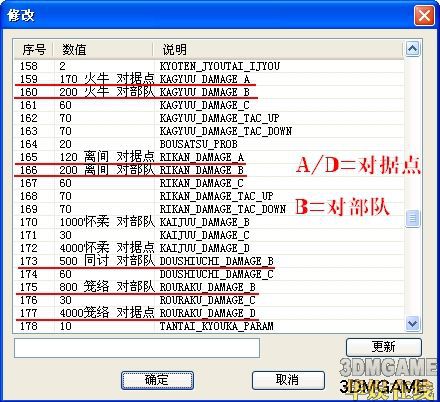Click the value input text field
Viewport: 440px width, 402px height.
(x=137, y=348)
